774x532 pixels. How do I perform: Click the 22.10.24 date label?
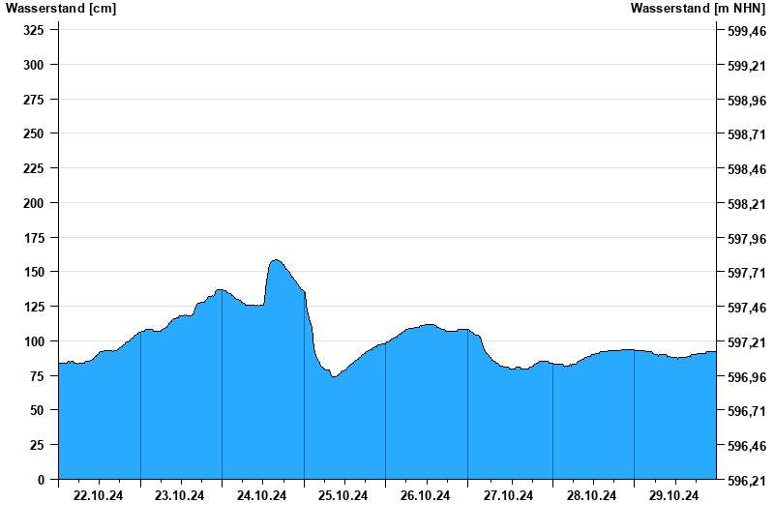[99, 496]
